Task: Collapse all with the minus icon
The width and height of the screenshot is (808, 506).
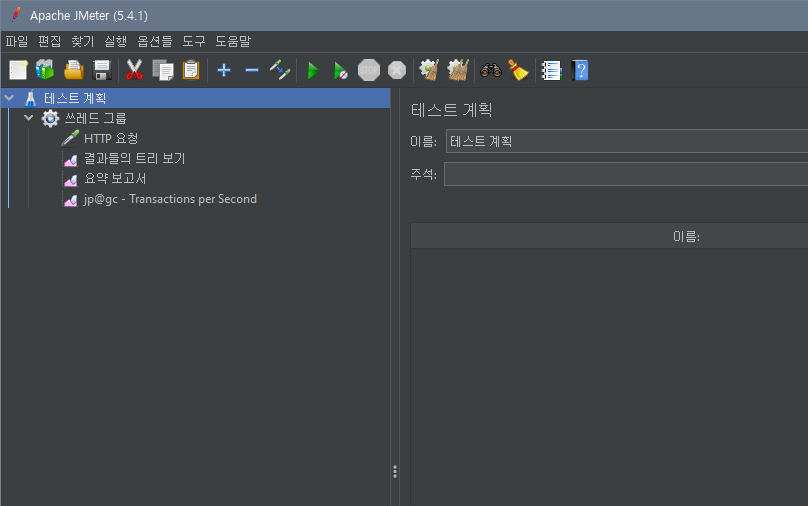Action: [251, 70]
